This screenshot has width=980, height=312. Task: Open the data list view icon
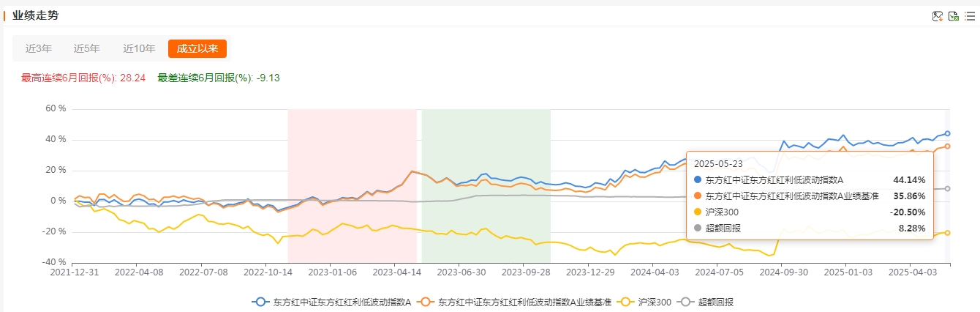pyautogui.click(x=970, y=17)
